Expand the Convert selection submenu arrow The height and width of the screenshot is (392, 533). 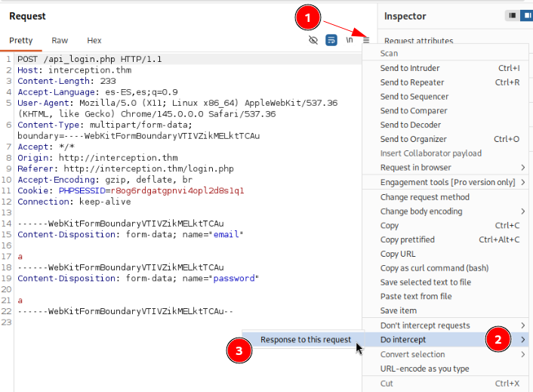pyautogui.click(x=522, y=354)
